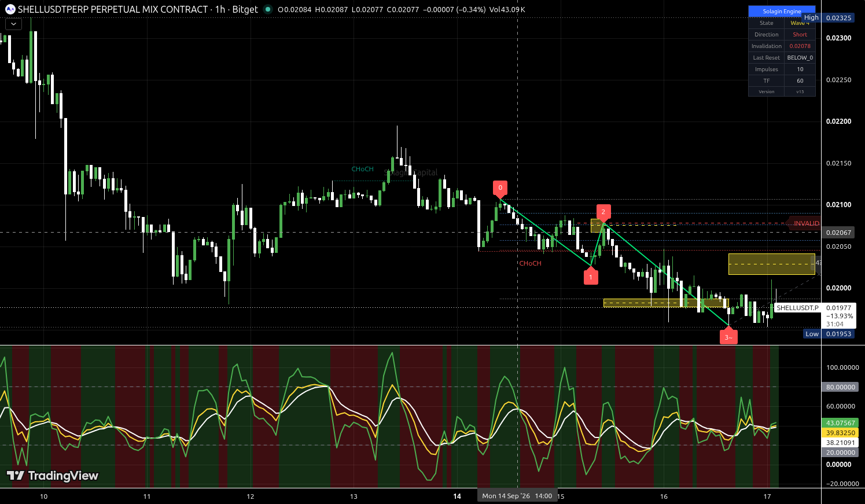
Task: Click the 20.00000 oscillator level label
Action: coord(840,453)
